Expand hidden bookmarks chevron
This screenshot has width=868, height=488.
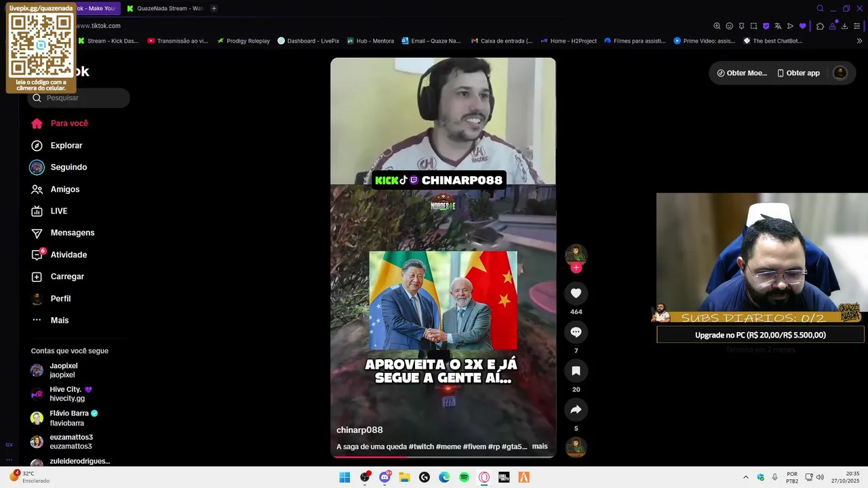[859, 41]
